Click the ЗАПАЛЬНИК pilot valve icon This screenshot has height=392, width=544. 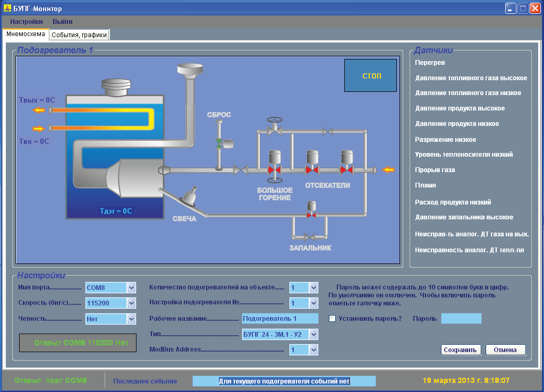[311, 214]
